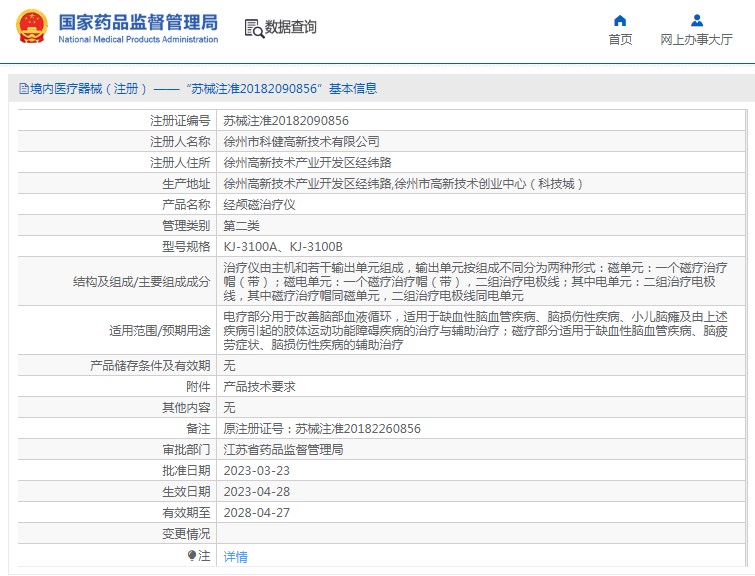Select registrant address 徐州高新技术产业开发区经纬路

(x=307, y=162)
